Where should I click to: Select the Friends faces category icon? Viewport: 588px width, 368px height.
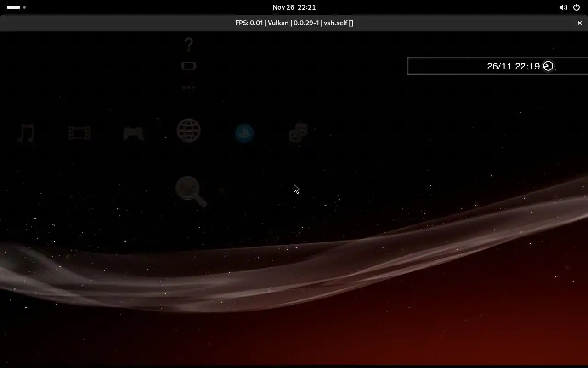pyautogui.click(x=298, y=133)
